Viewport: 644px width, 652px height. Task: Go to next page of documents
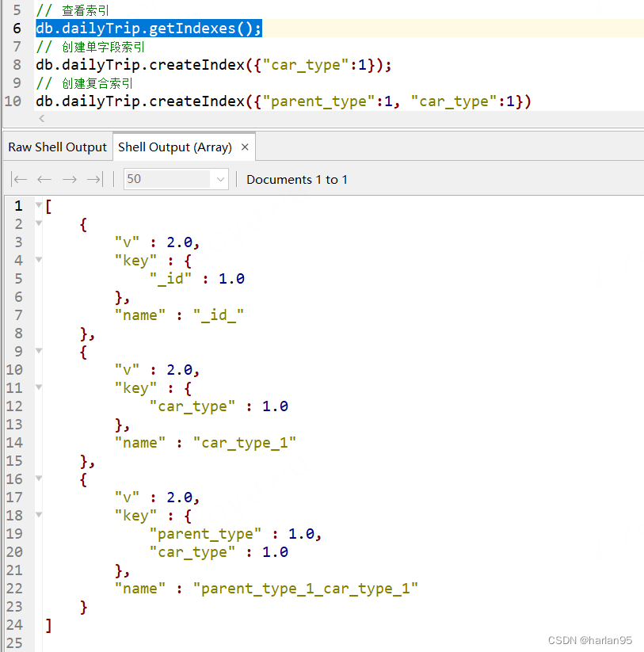click(70, 179)
